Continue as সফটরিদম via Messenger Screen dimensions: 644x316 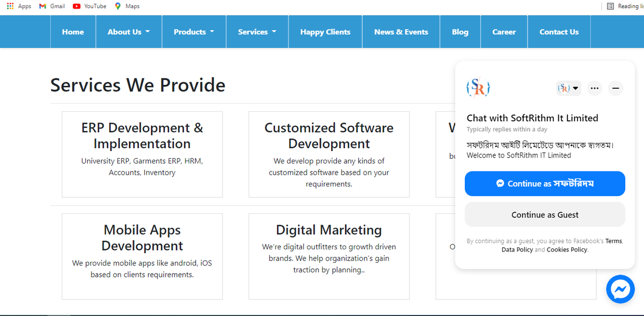coord(545,184)
